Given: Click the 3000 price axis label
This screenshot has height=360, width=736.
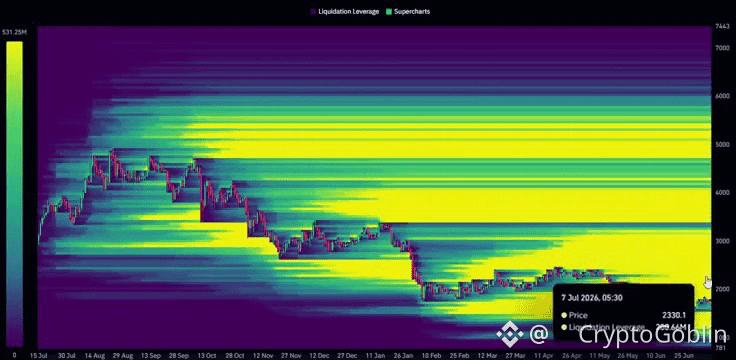Looking at the screenshot, I should (x=721, y=241).
